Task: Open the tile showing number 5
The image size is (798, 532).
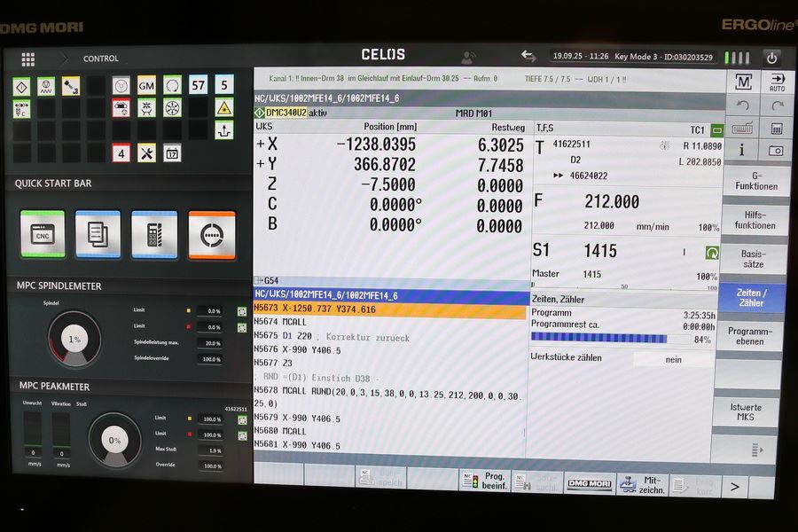Action: click(x=224, y=84)
